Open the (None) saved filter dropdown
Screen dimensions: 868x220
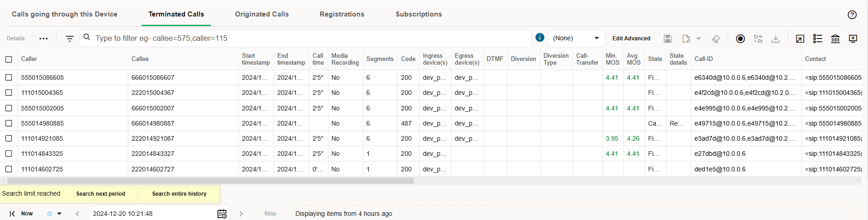576,38
